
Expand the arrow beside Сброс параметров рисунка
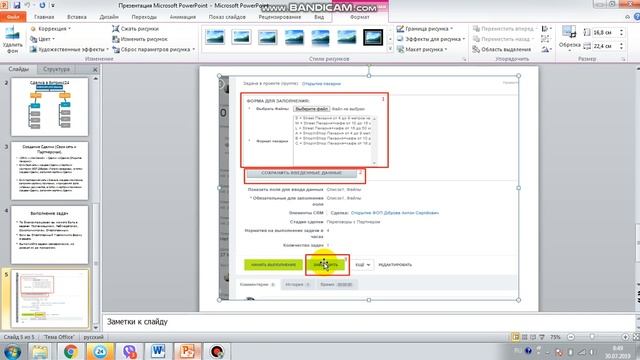click(x=193, y=49)
